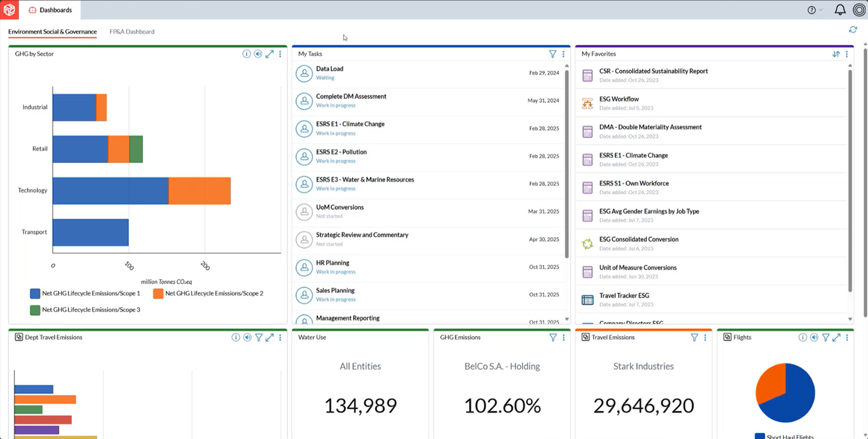Click the refresh icon above My Favorites
Image resolution: width=868 pixels, height=439 pixels.
point(853,29)
